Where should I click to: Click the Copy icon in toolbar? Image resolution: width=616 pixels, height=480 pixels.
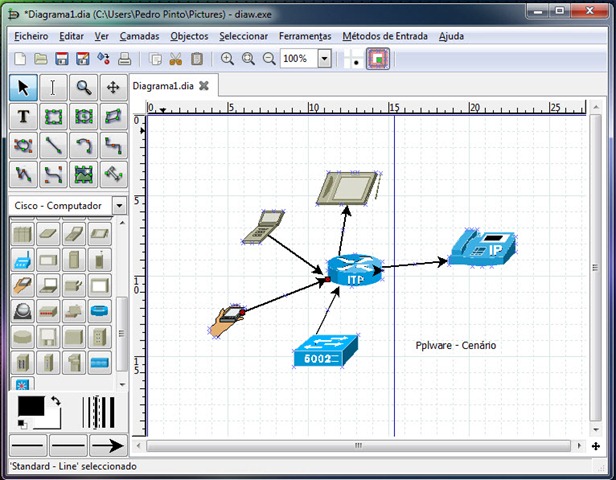click(156, 59)
